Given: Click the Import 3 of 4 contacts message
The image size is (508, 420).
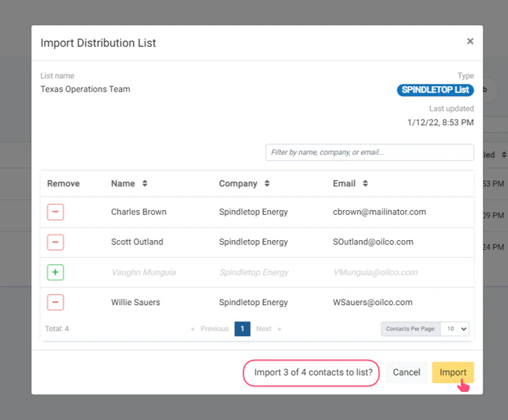Looking at the screenshot, I should pyautogui.click(x=313, y=372).
